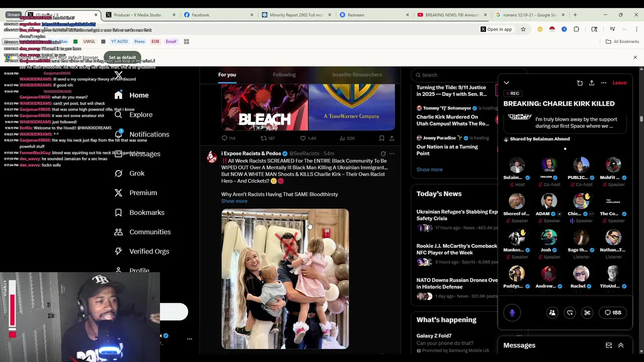Viewport: 644px width, 362px height.
Task: Click the REC recording badge
Action: pos(512,94)
